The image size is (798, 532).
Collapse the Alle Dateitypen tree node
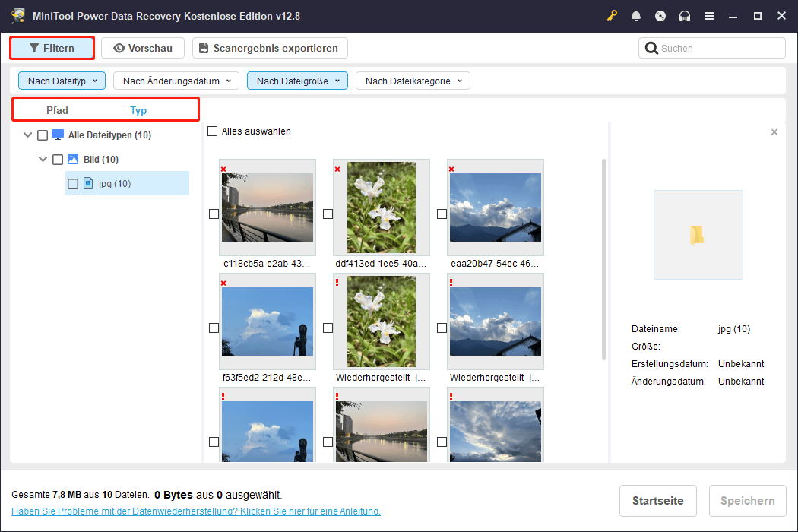27,135
